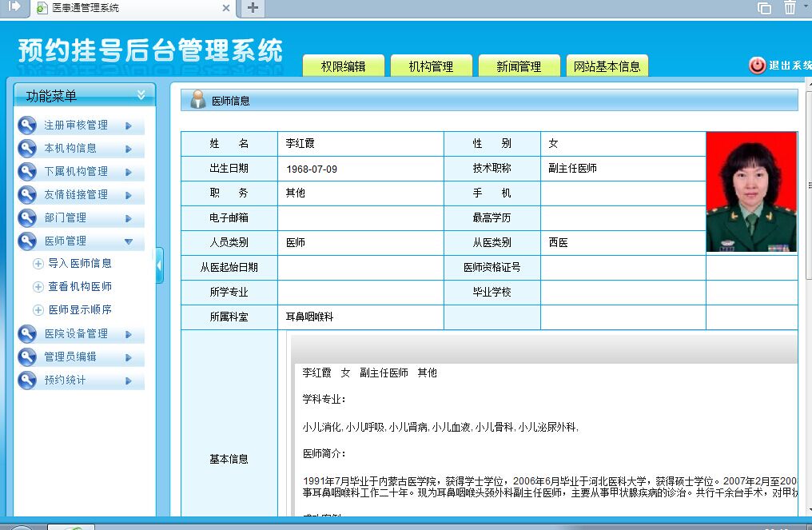Open the 权限编辑 tab

pyautogui.click(x=344, y=66)
